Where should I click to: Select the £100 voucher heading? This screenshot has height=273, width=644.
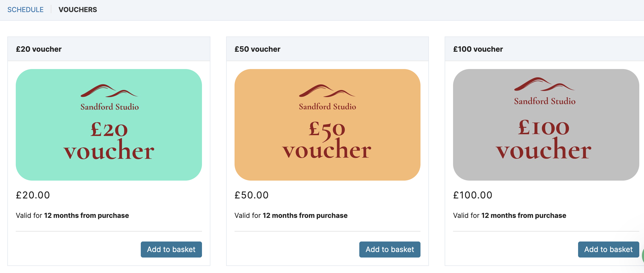(x=478, y=49)
